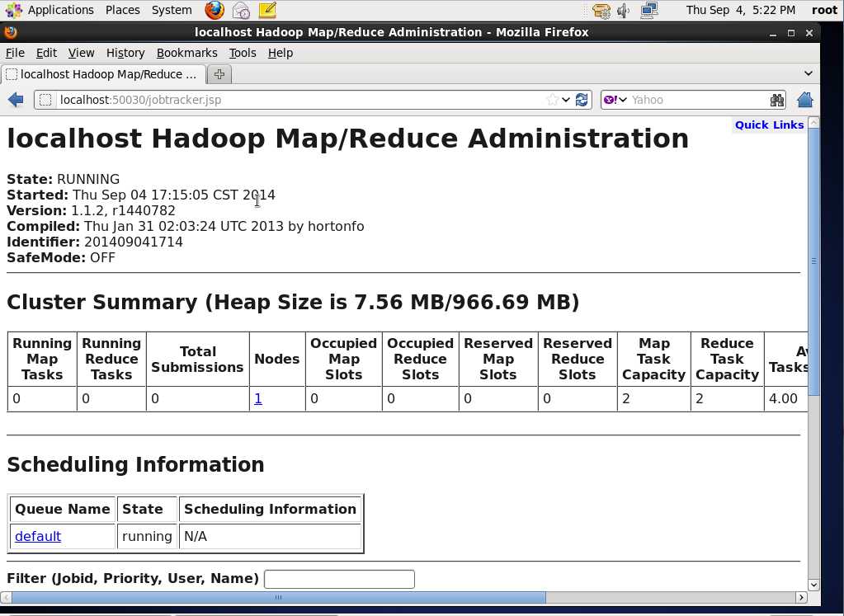Click the browser back arrow
Screen dimensions: 844x616
[17, 100]
